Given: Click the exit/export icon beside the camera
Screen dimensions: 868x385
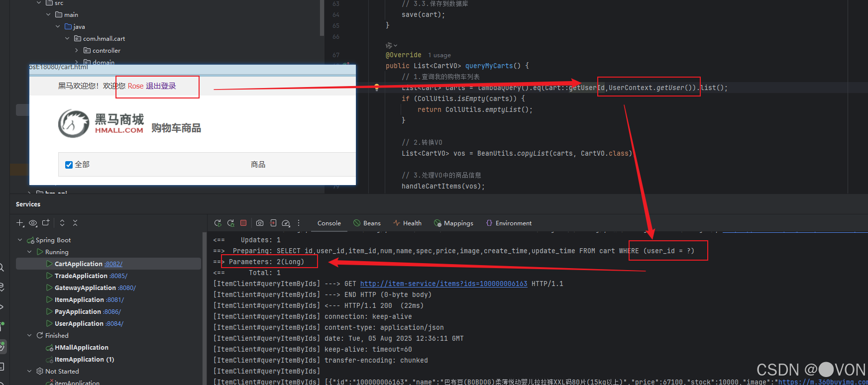Looking at the screenshot, I should 273,223.
